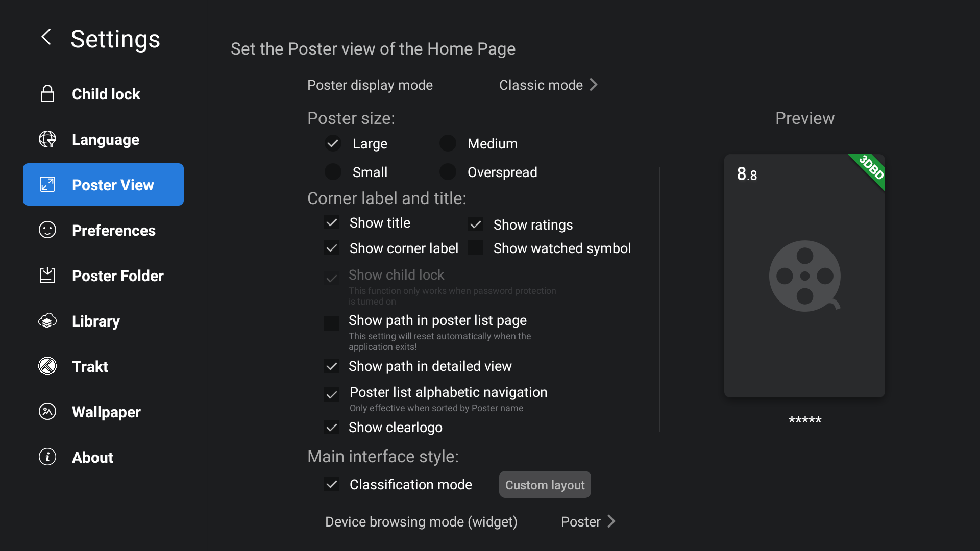This screenshot has width=980, height=551.
Task: Click the Library cloud icon
Action: point(47,321)
